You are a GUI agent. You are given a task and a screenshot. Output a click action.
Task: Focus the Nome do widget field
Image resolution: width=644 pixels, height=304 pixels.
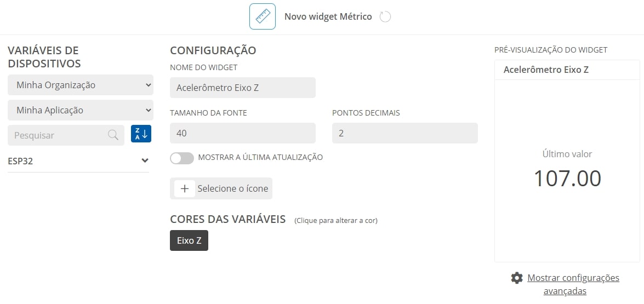(243, 88)
